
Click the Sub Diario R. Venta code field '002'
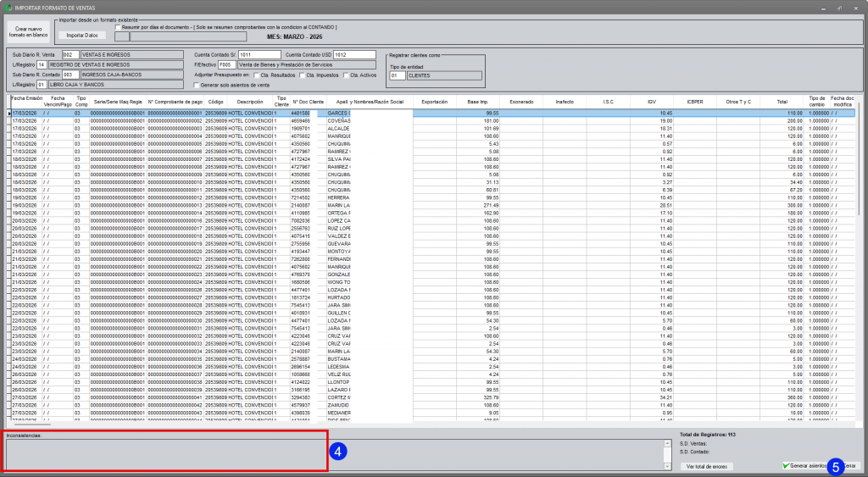70,55
